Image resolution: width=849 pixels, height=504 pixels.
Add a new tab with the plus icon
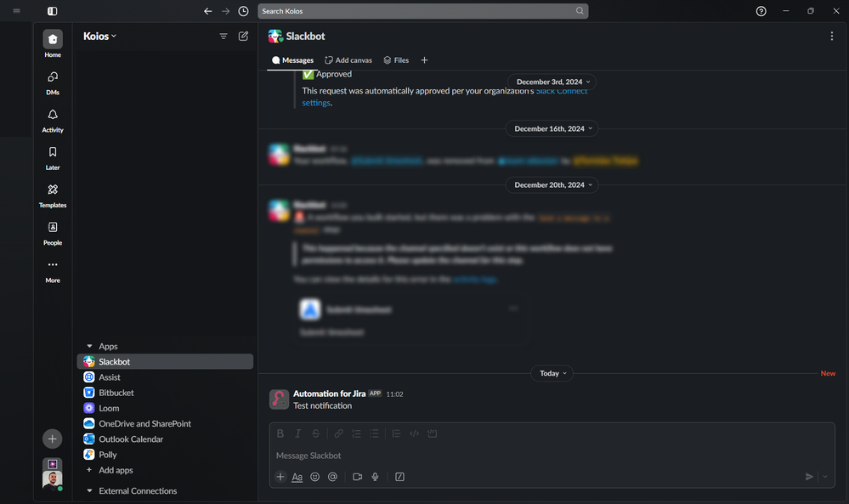tap(425, 60)
